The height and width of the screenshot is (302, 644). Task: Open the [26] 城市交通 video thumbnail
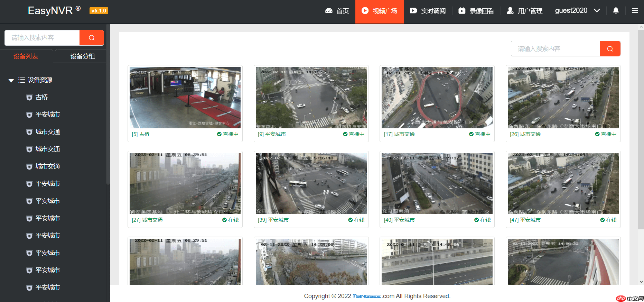point(563,98)
